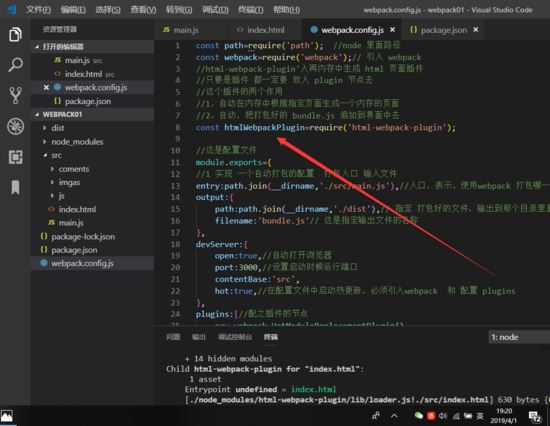This screenshot has height=426, width=550.
Task: Open package.json in WEBPACK01 file tree
Action: (x=93, y=250)
